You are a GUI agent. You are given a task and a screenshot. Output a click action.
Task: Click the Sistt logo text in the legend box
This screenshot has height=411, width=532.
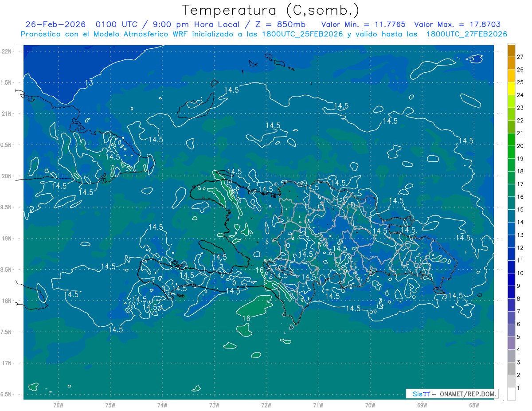pyautogui.click(x=421, y=394)
